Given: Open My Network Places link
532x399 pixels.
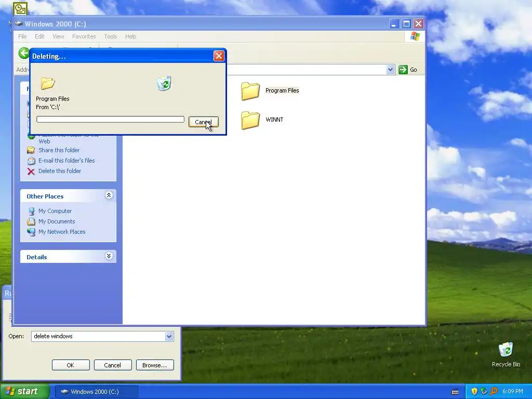Looking at the screenshot, I should [x=62, y=232].
